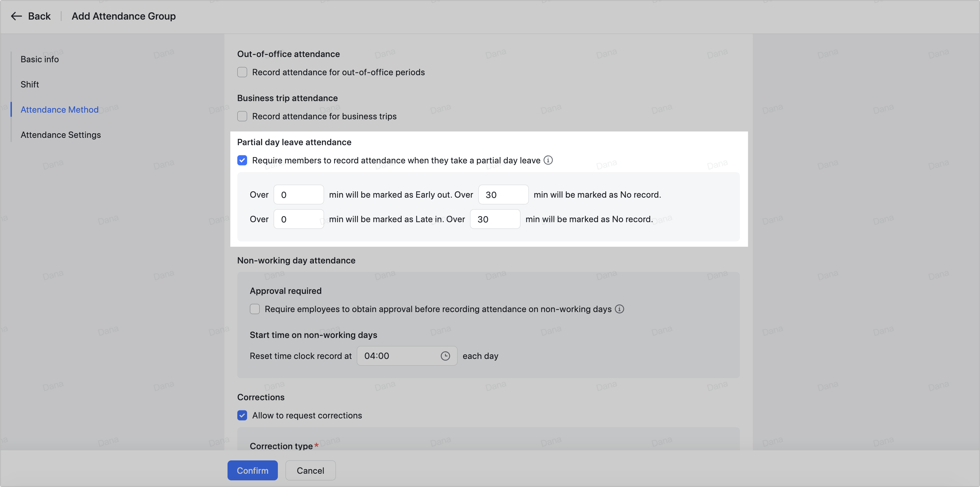Switch to Attendance Settings section
This screenshot has width=980, height=487.
click(60, 135)
